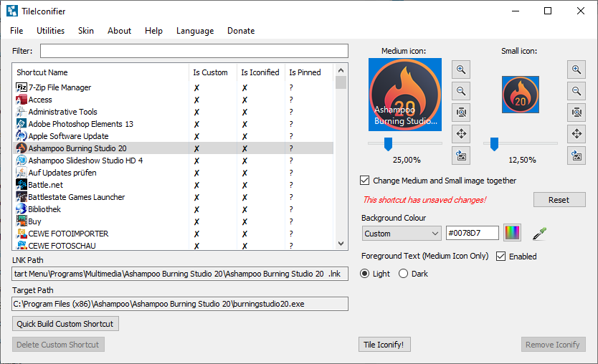Change the image for the medium icon

point(461,155)
